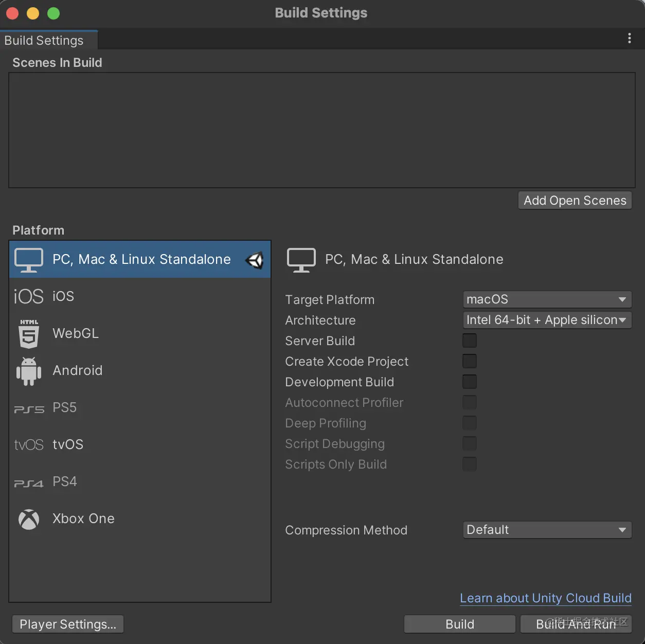Click the WebGL HTML5 icon
Viewport: 645px width, 644px height.
coord(29,334)
